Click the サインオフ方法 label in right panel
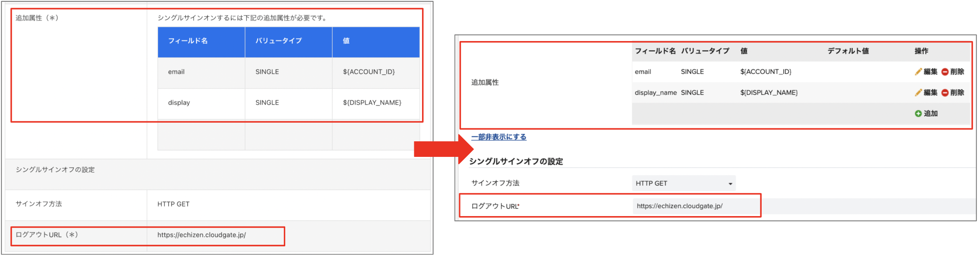980x258 pixels. [495, 183]
